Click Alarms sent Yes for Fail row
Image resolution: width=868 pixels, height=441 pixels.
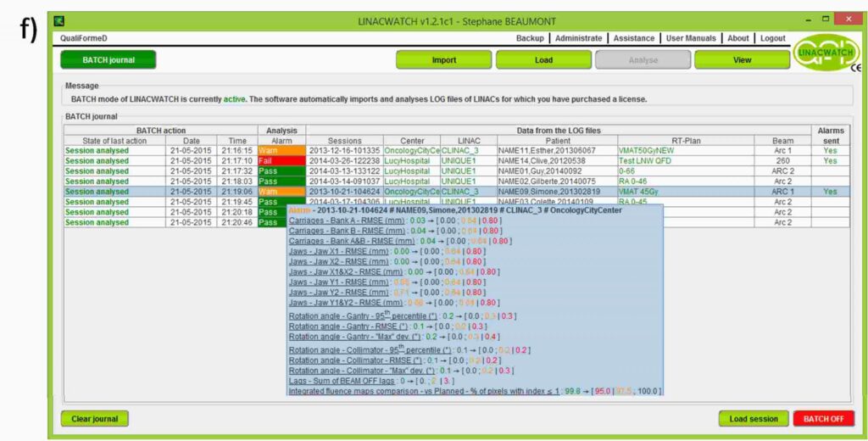pyautogui.click(x=830, y=160)
